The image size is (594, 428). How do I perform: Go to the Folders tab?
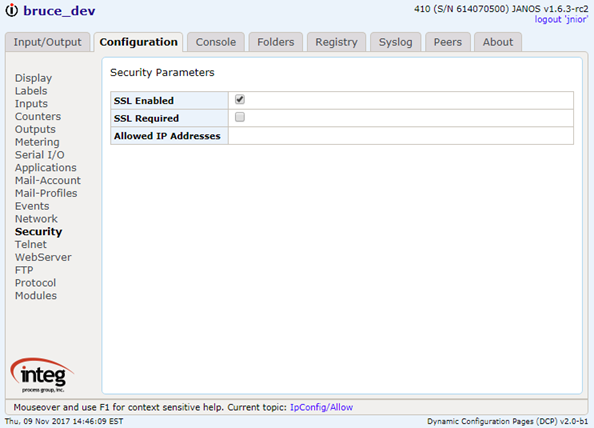276,42
